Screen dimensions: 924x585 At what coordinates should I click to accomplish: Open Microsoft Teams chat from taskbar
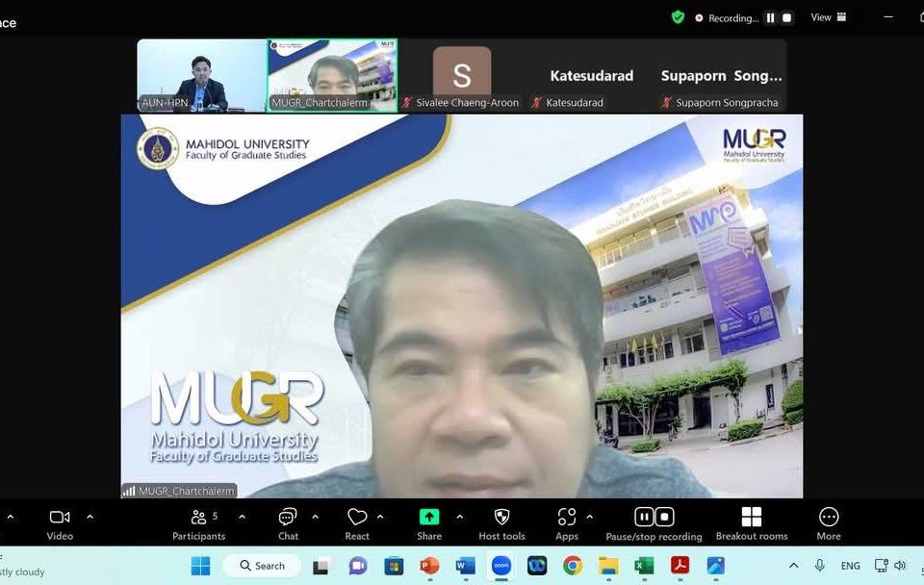click(358, 566)
